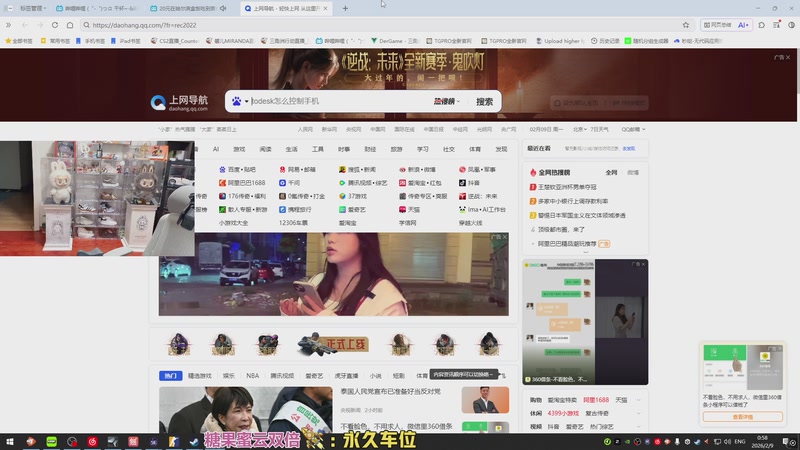Open the search engine selector paw dropdown
800x450 pixels.
point(240,101)
